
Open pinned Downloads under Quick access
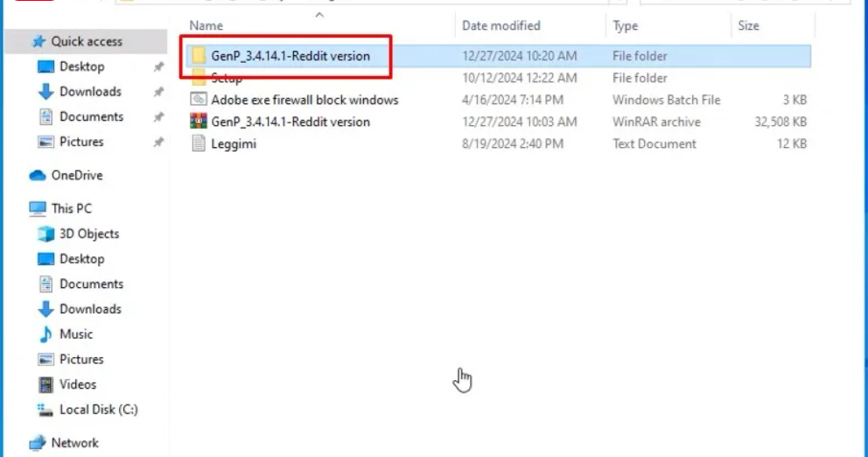89,91
